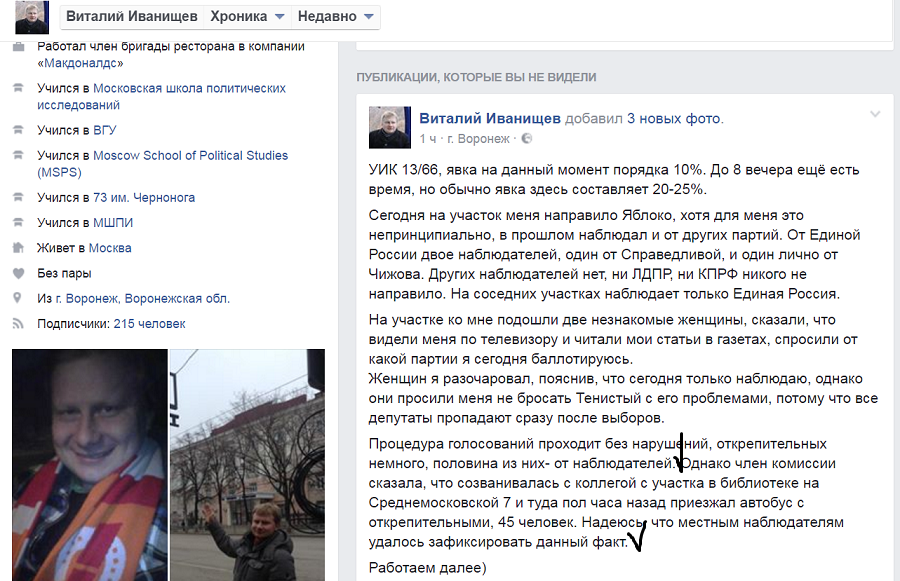Open the г. Воронеж location in the post header
Viewport: 900px width, 581px height.
[479, 138]
